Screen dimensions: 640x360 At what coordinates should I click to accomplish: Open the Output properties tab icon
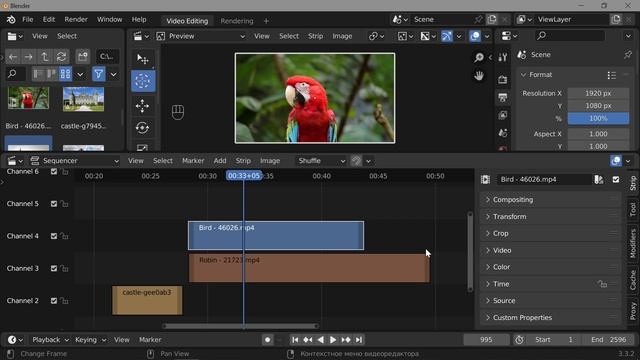[x=502, y=98]
